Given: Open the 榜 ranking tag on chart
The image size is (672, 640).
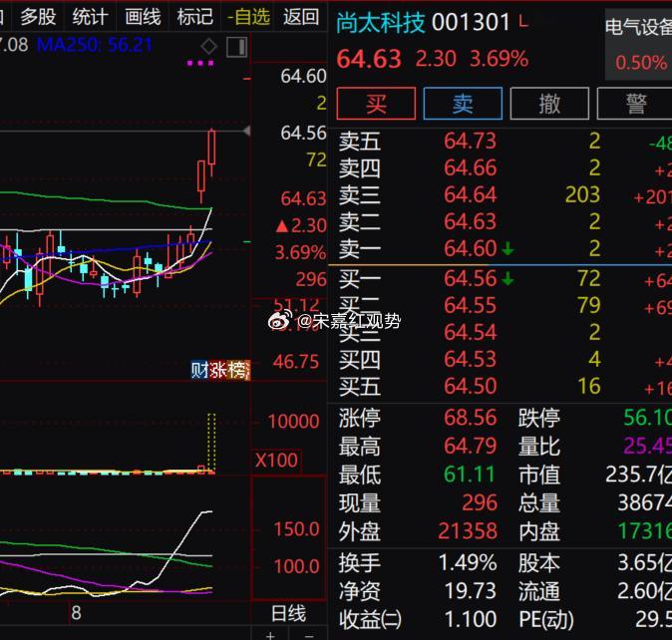Looking at the screenshot, I should click(237, 370).
